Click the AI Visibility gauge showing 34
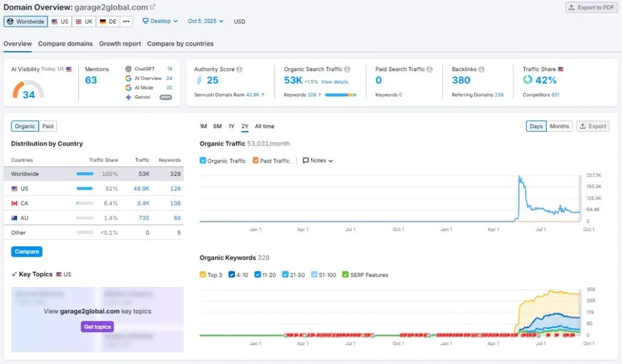622x364 pixels. point(28,90)
